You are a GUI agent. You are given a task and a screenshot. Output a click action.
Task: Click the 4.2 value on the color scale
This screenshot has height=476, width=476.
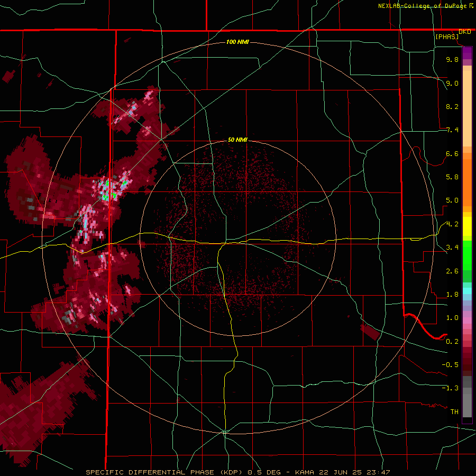click(452, 224)
